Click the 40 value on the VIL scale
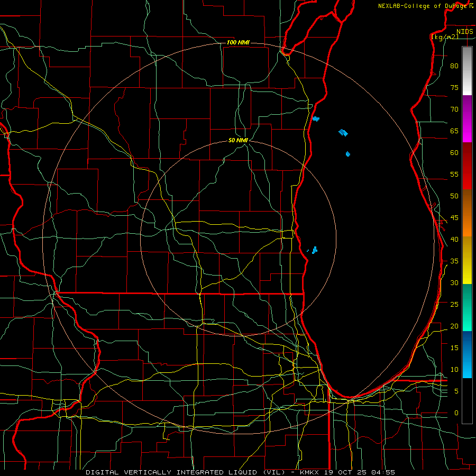Viewport: 476px width, 476px height. pyautogui.click(x=454, y=239)
